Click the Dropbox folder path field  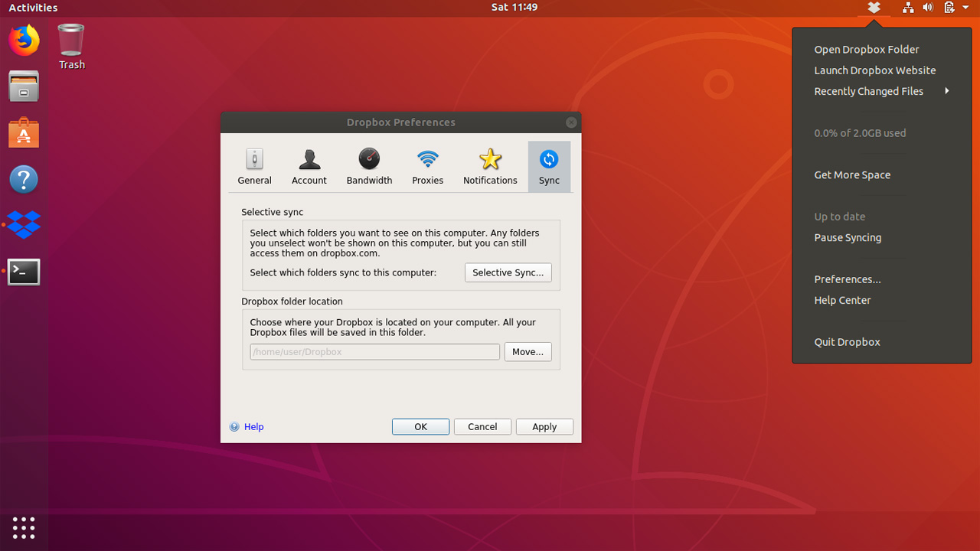coord(374,352)
